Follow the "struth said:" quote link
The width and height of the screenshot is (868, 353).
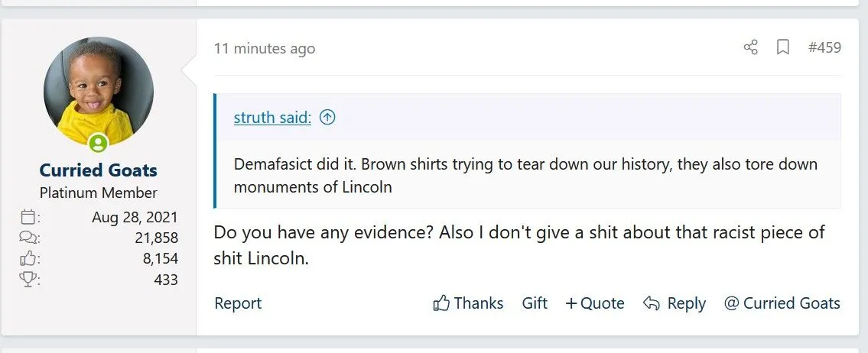272,118
